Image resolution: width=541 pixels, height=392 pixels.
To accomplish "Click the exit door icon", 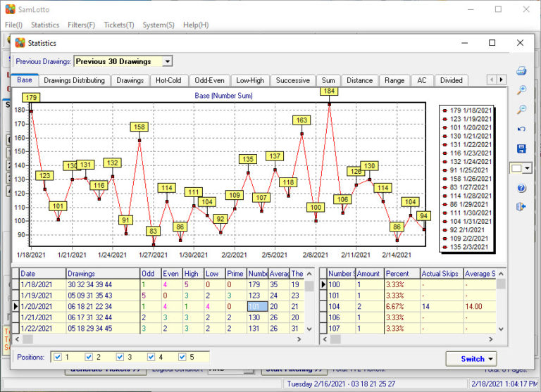I will [521, 207].
